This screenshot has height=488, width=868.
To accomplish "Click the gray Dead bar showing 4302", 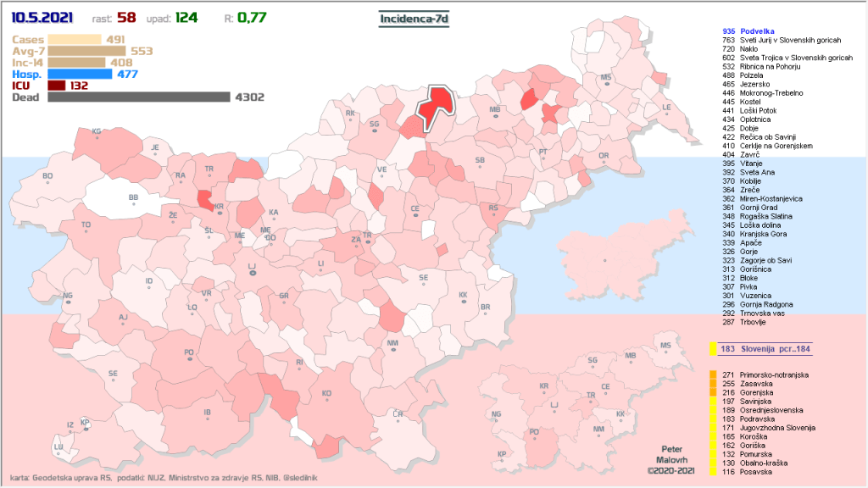I will pos(139,97).
